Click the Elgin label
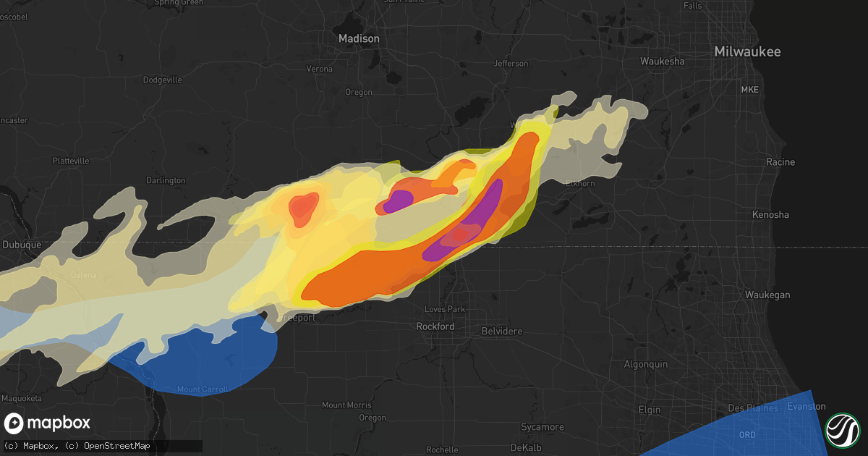Viewport: 868px width, 456px height. click(650, 410)
